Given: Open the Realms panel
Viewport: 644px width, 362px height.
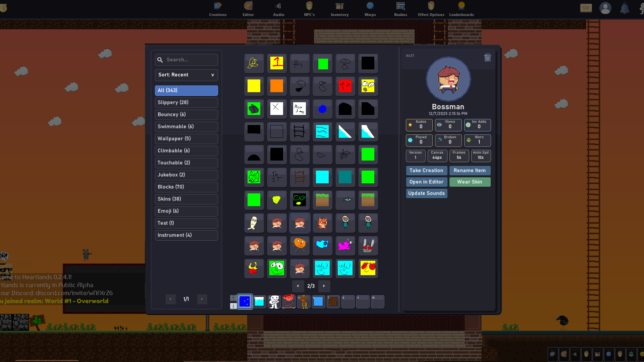Looking at the screenshot, I should coord(400,9).
